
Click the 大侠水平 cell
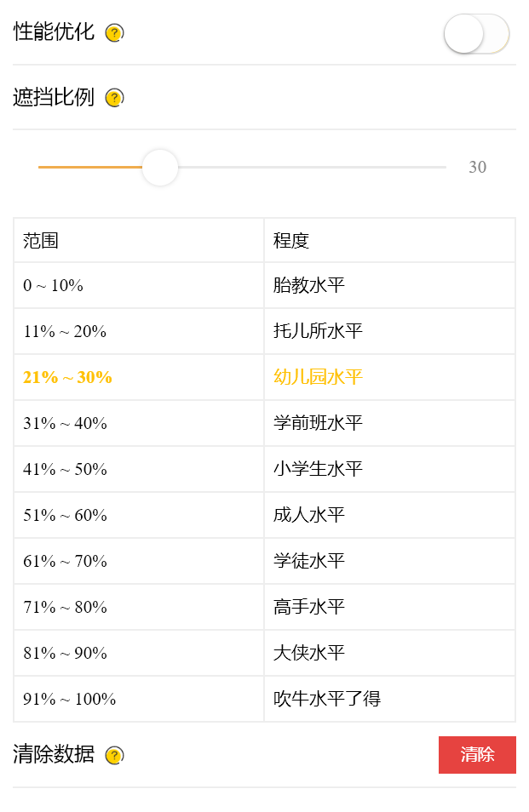(x=389, y=653)
